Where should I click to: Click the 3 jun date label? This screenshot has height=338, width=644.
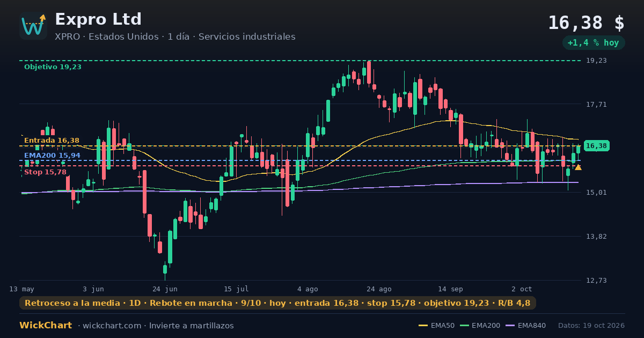93,289
